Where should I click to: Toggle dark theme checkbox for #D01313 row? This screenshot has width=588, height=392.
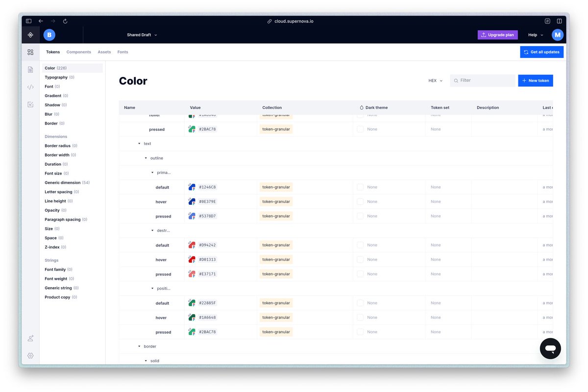(360, 259)
